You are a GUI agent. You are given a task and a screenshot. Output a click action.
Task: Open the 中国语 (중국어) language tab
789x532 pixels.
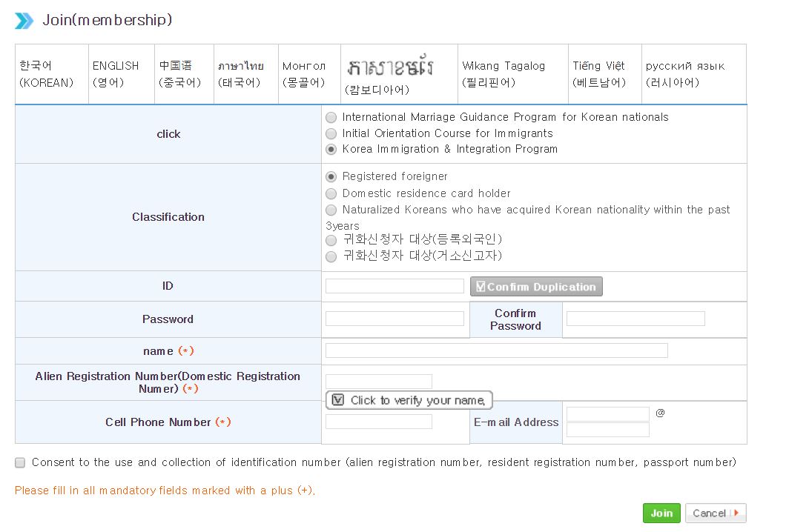pos(182,73)
